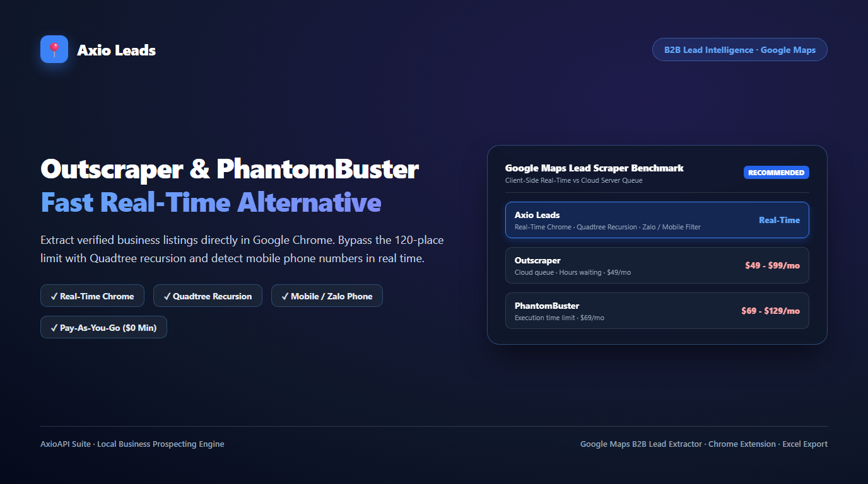
Task: Click Real-Time Chrome · Quadtree Recursion subtext
Action: pos(607,227)
